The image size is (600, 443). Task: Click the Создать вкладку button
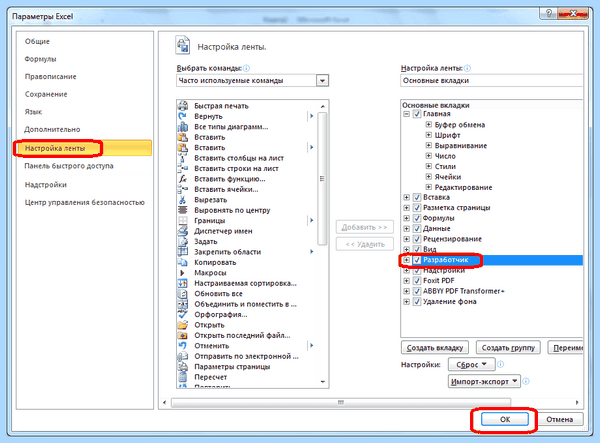pyautogui.click(x=435, y=348)
